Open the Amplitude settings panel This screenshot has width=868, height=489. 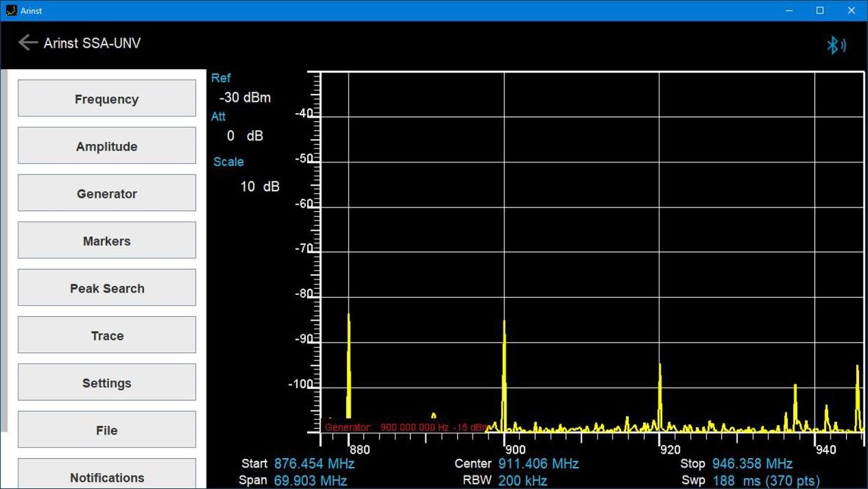point(107,146)
